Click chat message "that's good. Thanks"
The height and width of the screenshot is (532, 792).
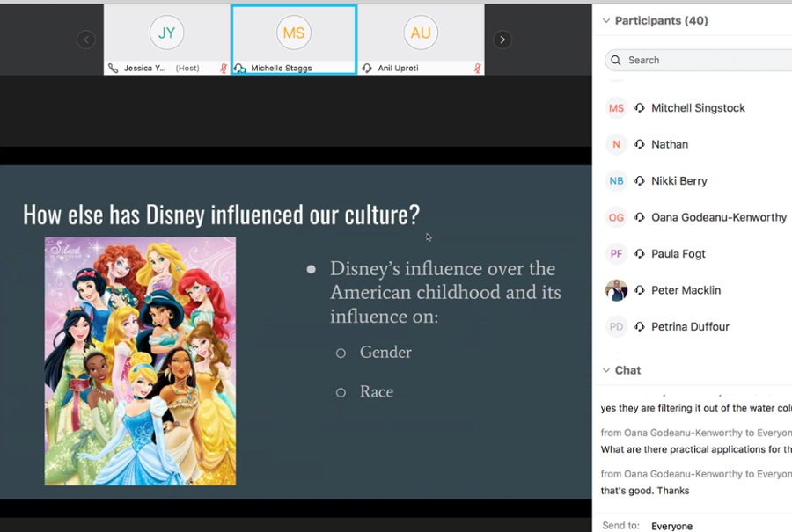pyautogui.click(x=644, y=491)
